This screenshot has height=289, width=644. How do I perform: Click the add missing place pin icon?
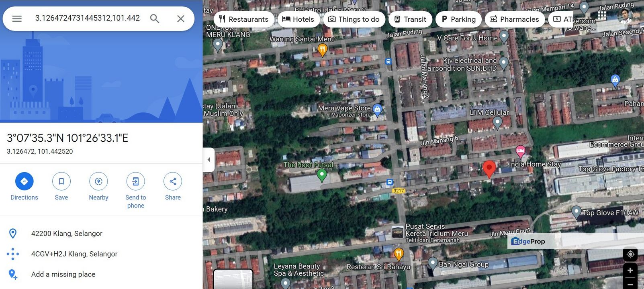pos(13,275)
